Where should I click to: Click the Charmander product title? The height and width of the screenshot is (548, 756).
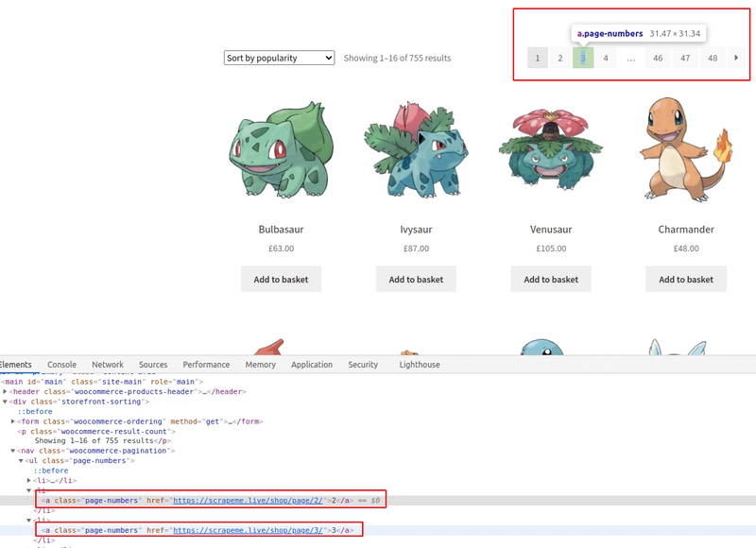click(686, 230)
